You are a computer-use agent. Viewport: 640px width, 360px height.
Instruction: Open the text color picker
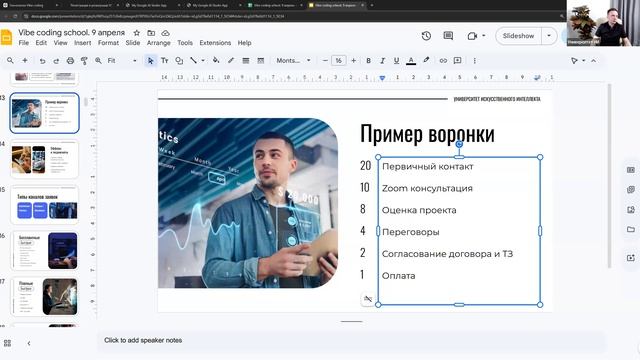[411, 60]
